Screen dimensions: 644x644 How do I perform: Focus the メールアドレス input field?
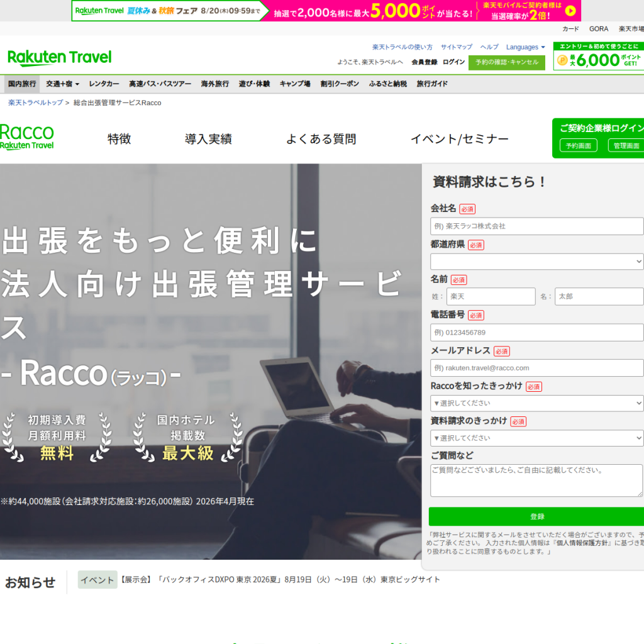click(x=537, y=368)
